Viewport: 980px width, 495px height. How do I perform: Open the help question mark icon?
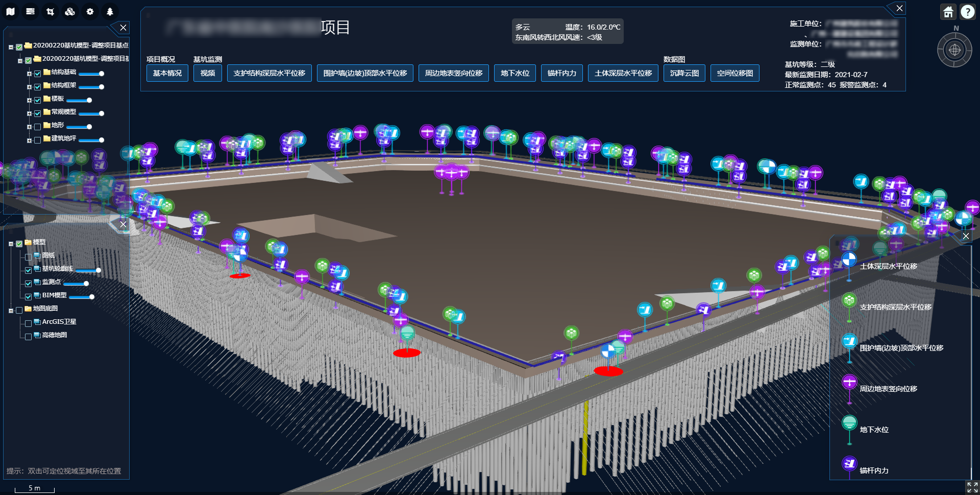click(967, 12)
